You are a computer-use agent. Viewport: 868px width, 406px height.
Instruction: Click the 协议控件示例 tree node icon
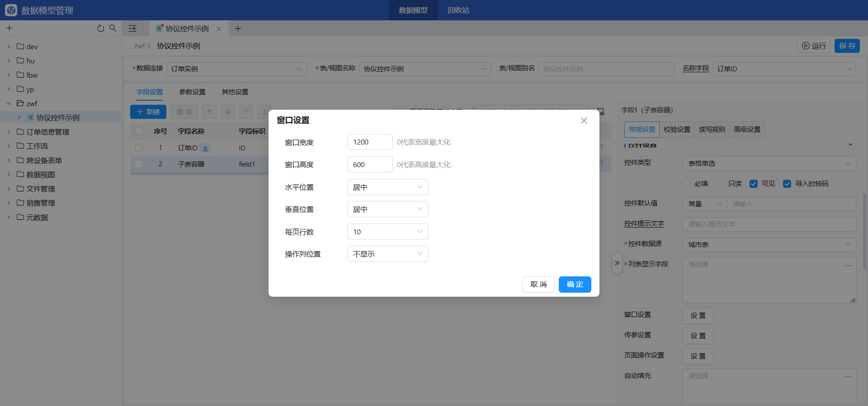point(31,117)
